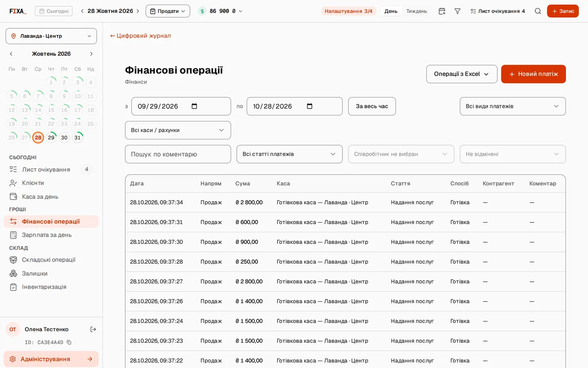Screen dimensions: 588x368
Task: Select day 29 in the mini calendar
Action: point(51,138)
